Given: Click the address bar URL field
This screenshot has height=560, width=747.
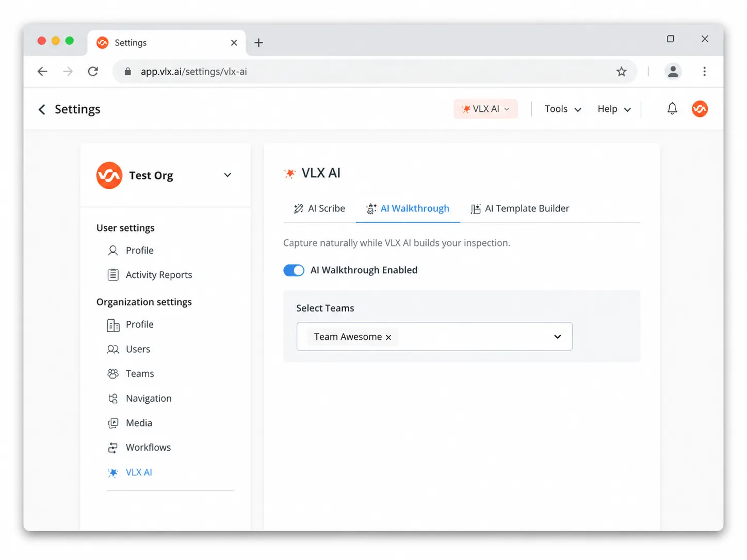Looking at the screenshot, I should [x=375, y=72].
